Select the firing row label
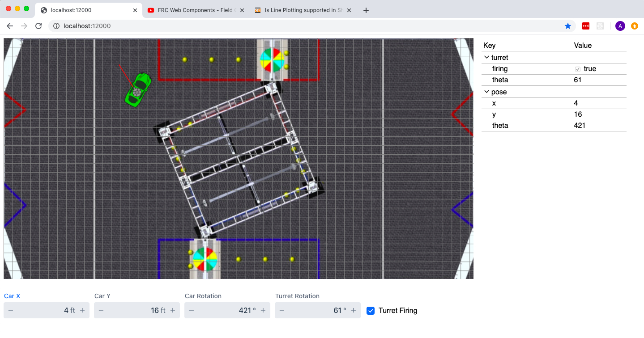 [500, 69]
